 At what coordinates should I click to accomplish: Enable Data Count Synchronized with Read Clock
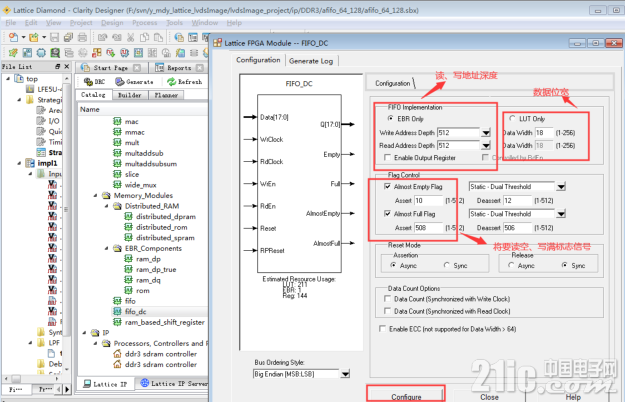(x=387, y=311)
